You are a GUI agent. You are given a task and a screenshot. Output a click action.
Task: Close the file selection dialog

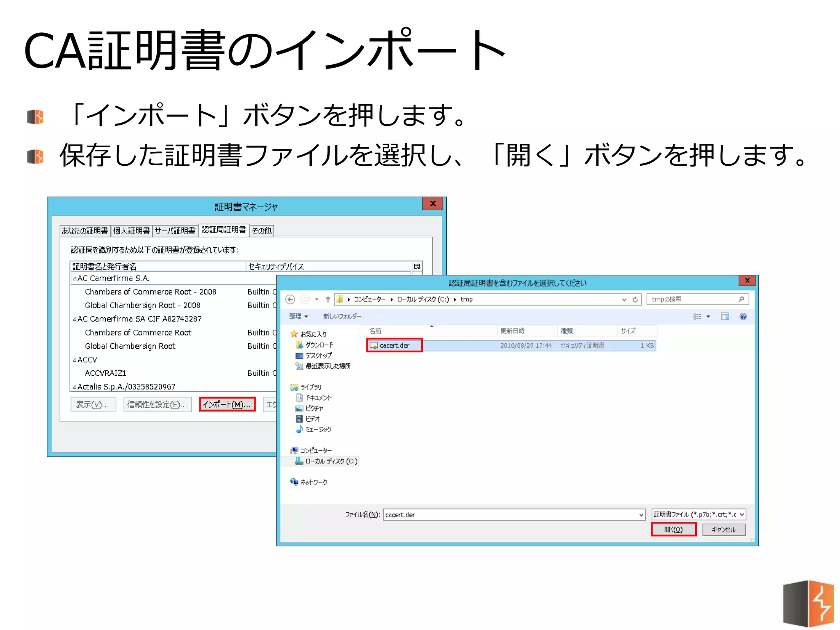[x=747, y=281]
